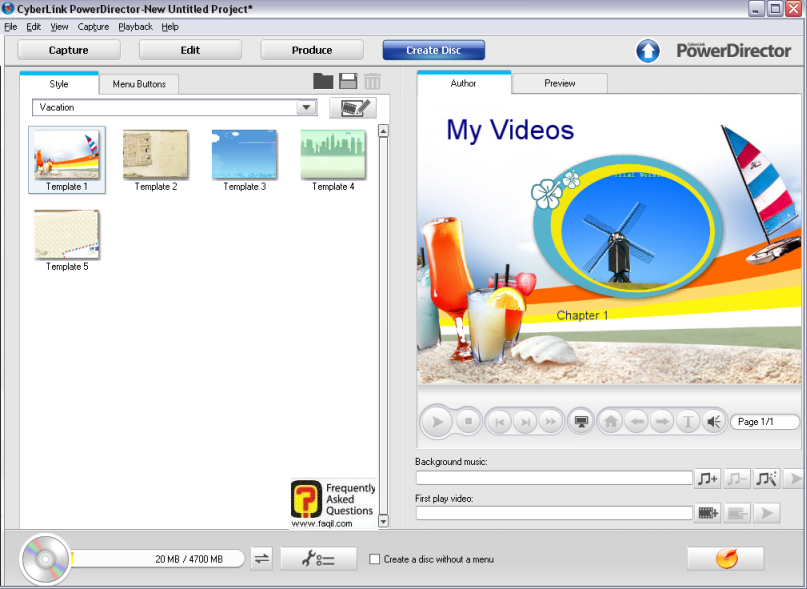
Task: Select the Template 1 thumbnail
Action: [x=66, y=160]
